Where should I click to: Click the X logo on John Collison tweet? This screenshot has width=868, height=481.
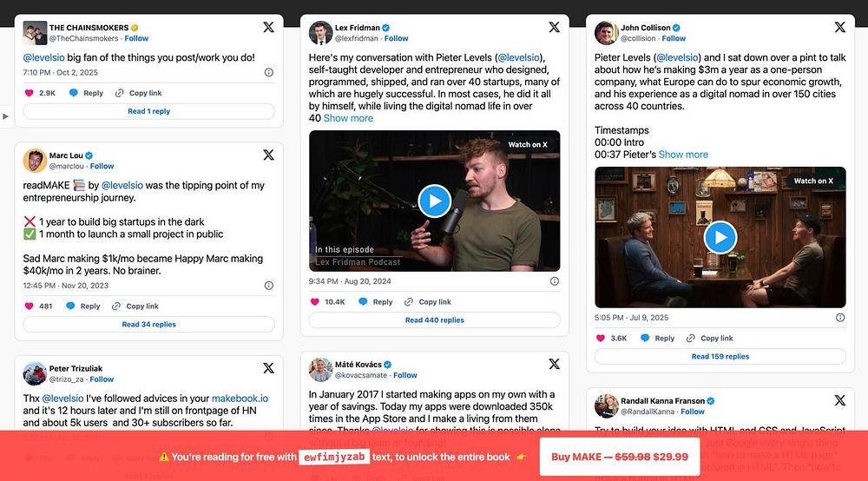click(x=839, y=27)
